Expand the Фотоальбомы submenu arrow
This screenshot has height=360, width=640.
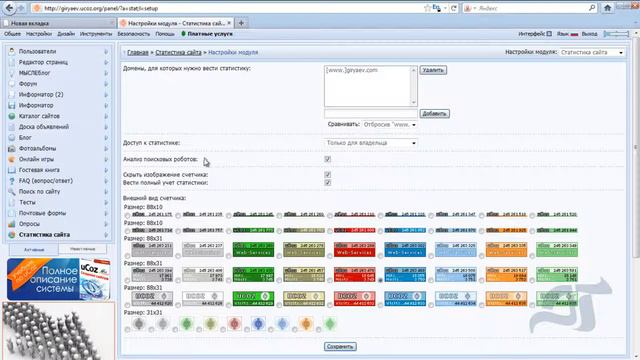(x=106, y=149)
